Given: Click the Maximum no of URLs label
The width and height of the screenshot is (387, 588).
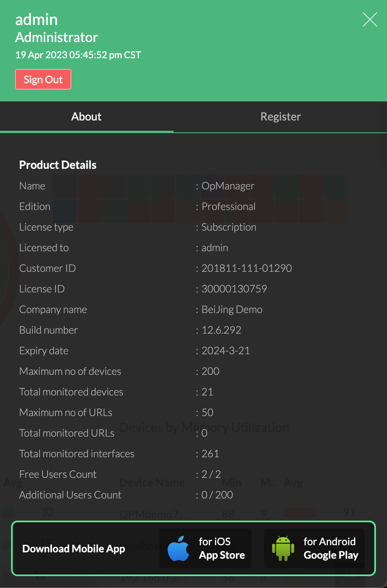Looking at the screenshot, I should click(66, 412).
